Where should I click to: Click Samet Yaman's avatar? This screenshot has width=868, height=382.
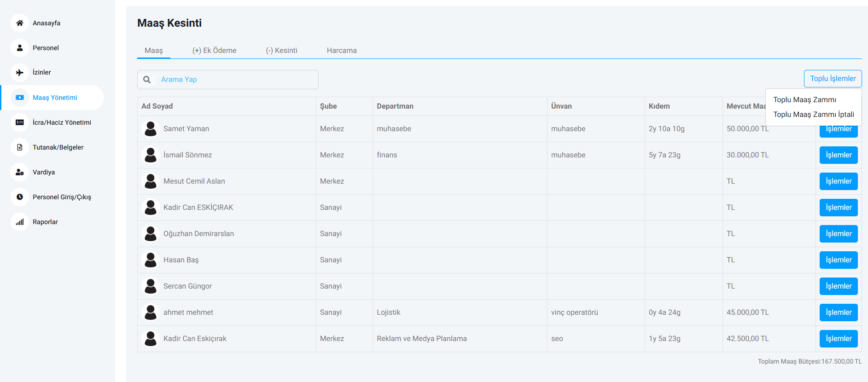[151, 129]
